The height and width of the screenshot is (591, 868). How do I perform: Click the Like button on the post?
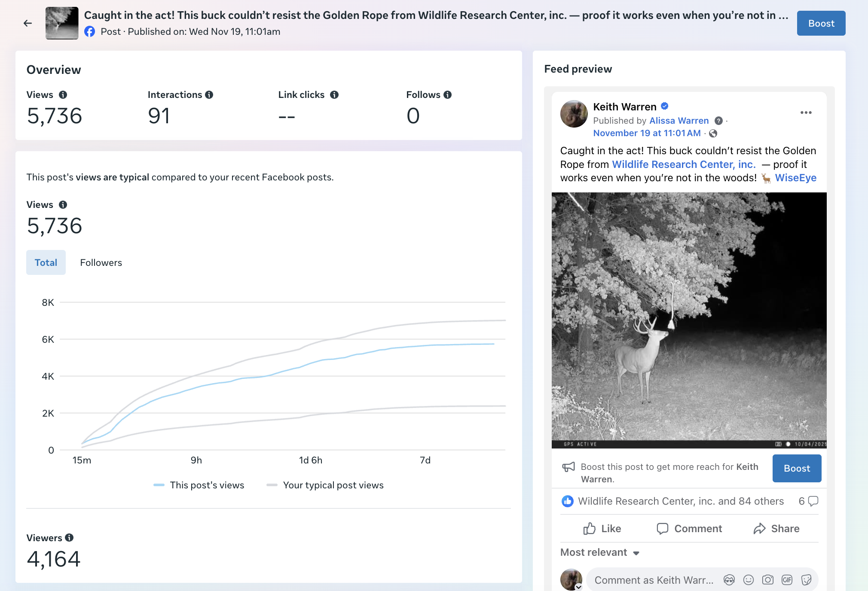click(x=602, y=529)
